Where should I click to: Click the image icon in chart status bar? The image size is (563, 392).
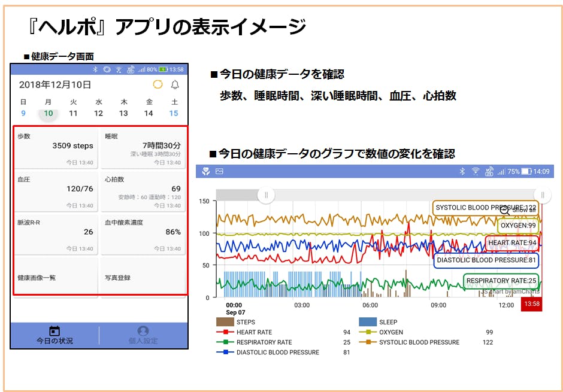click(219, 171)
